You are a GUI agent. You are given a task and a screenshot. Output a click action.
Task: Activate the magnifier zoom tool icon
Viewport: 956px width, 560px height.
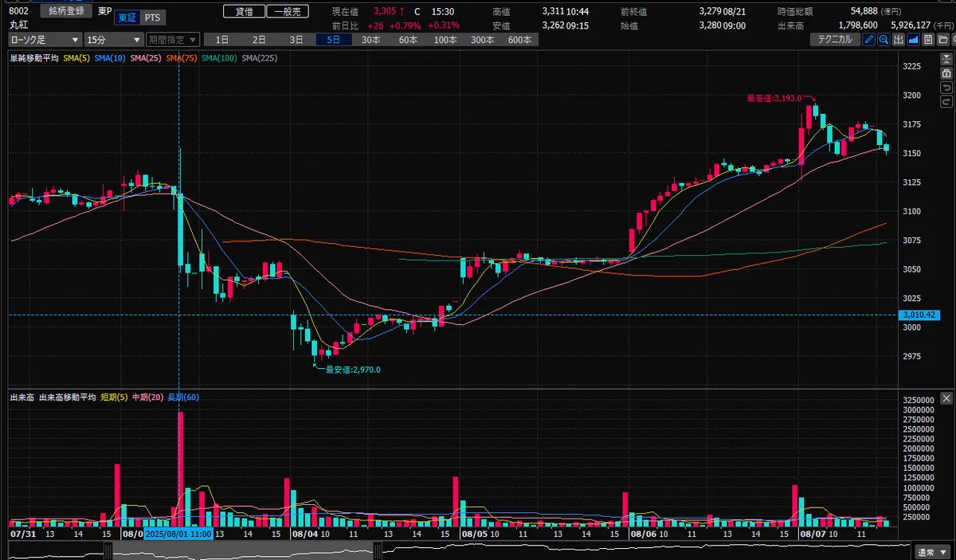point(884,40)
